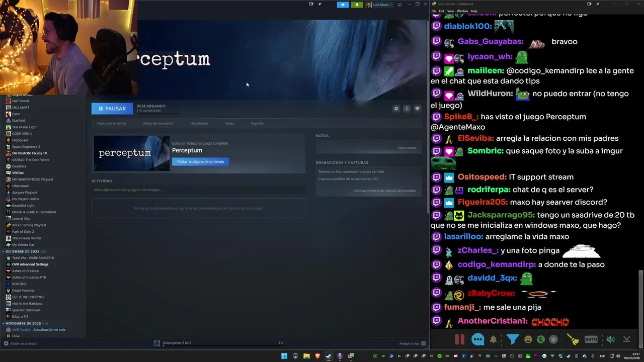Click the monitor Big Picture icon in Steam header
This screenshot has height=362, width=644.
pyautogui.click(x=399, y=5)
